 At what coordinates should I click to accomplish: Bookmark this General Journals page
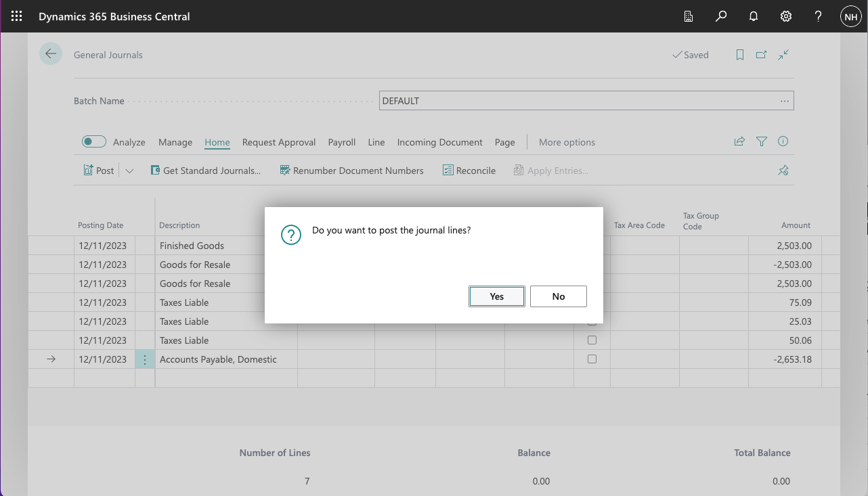(x=740, y=55)
